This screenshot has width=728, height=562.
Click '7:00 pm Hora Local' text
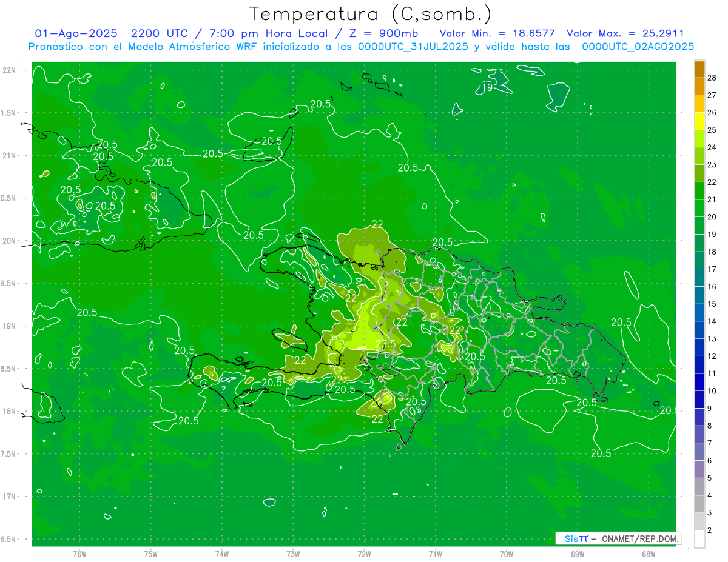tap(268, 34)
